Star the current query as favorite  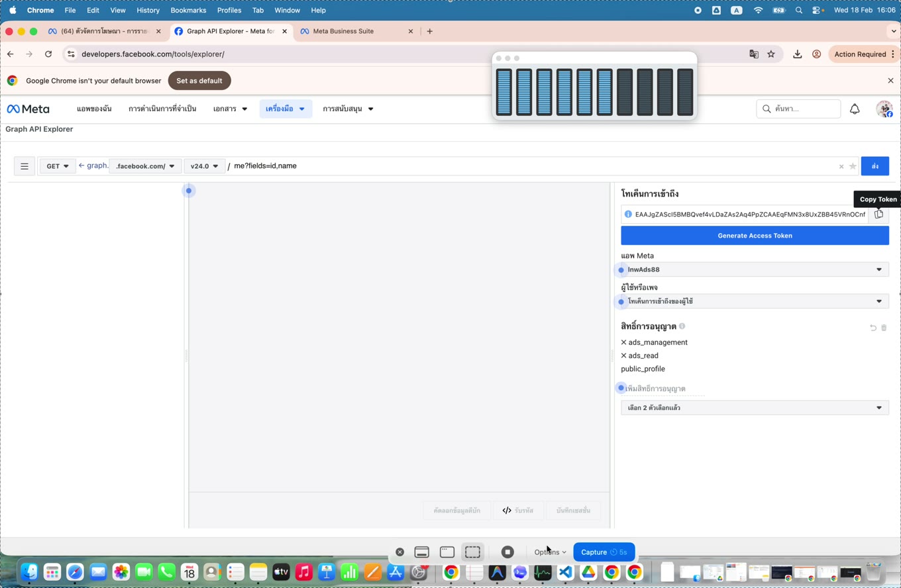click(x=853, y=166)
